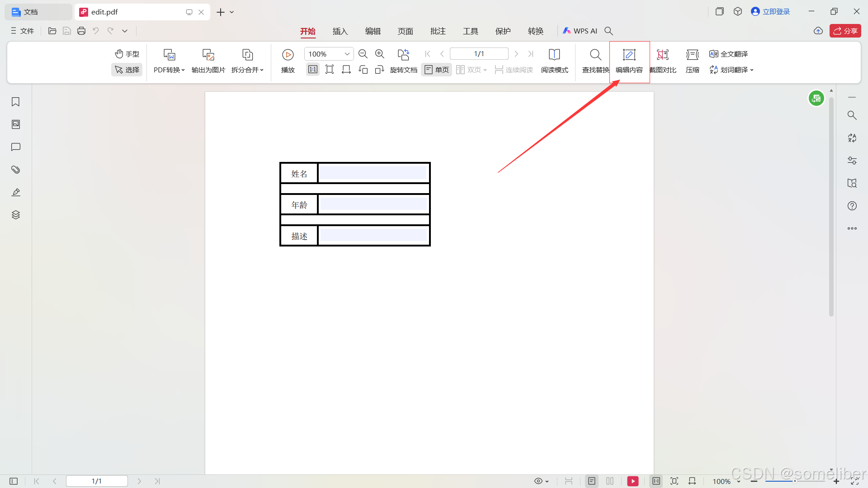Select the Hand tool
The image size is (868, 488).
pos(127,54)
